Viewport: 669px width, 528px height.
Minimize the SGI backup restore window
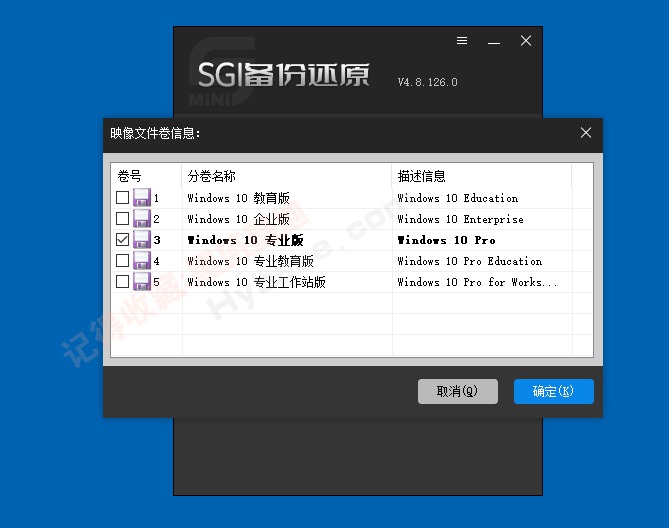(x=494, y=41)
